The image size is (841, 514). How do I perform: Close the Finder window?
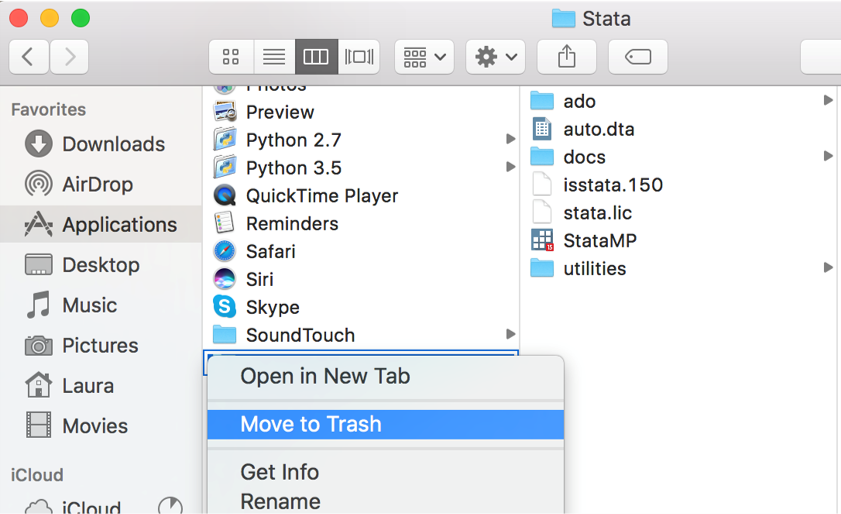[19, 18]
